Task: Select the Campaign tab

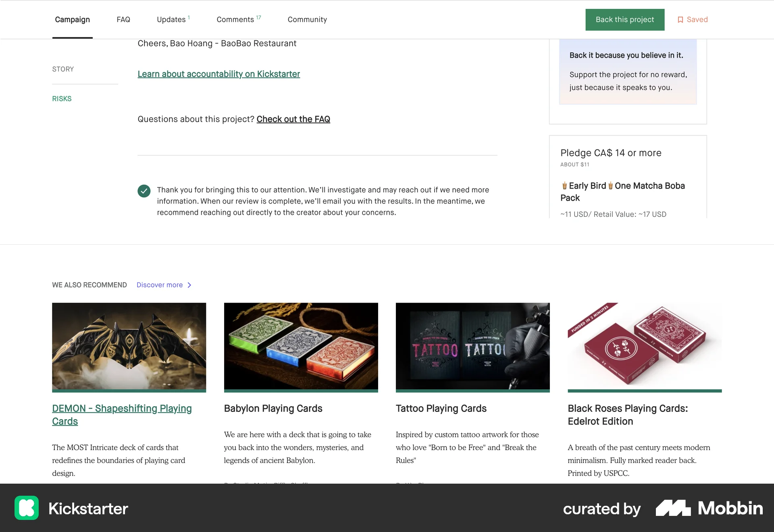Action: pyautogui.click(x=72, y=19)
